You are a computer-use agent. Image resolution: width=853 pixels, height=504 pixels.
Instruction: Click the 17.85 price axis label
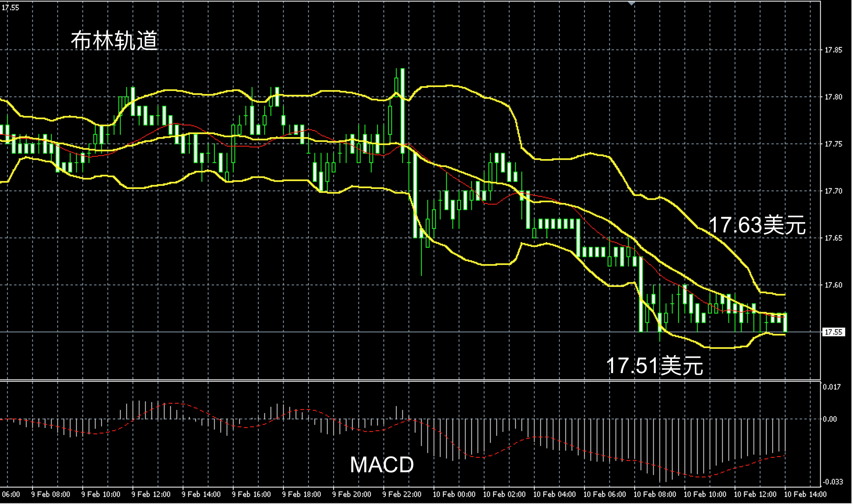coord(833,50)
